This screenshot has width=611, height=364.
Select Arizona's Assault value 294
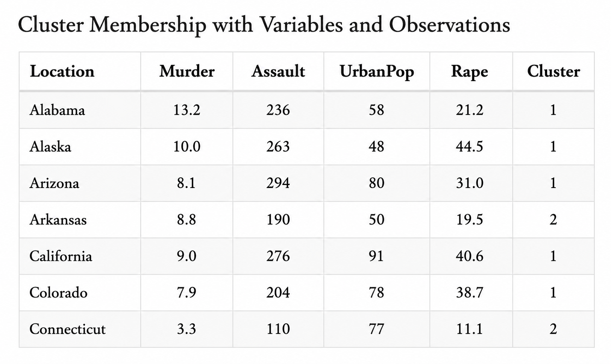(x=278, y=183)
